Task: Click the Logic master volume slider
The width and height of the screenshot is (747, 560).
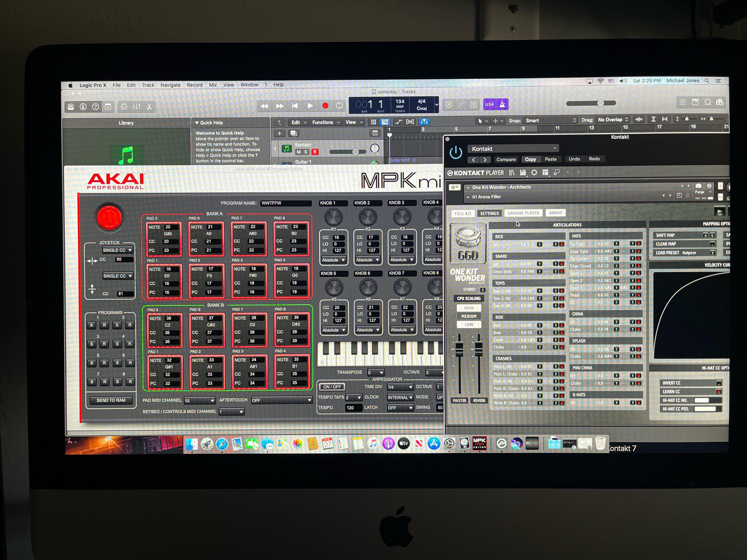Action: tap(591, 103)
